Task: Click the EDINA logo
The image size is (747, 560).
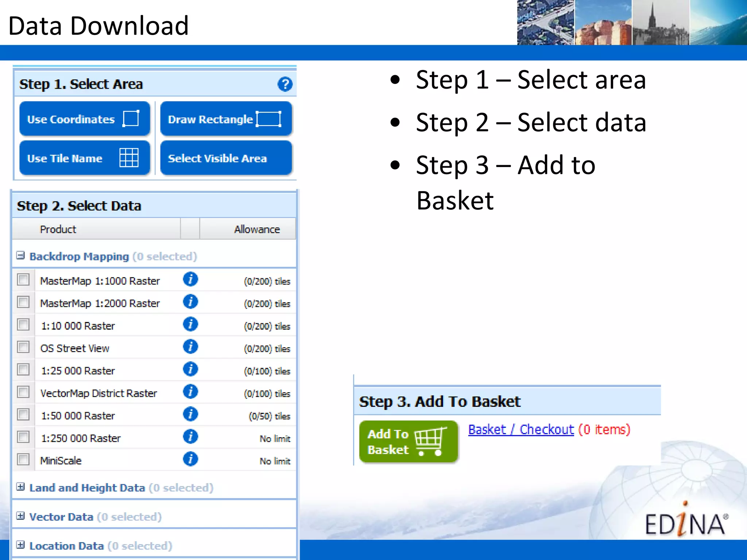Action: click(x=686, y=520)
